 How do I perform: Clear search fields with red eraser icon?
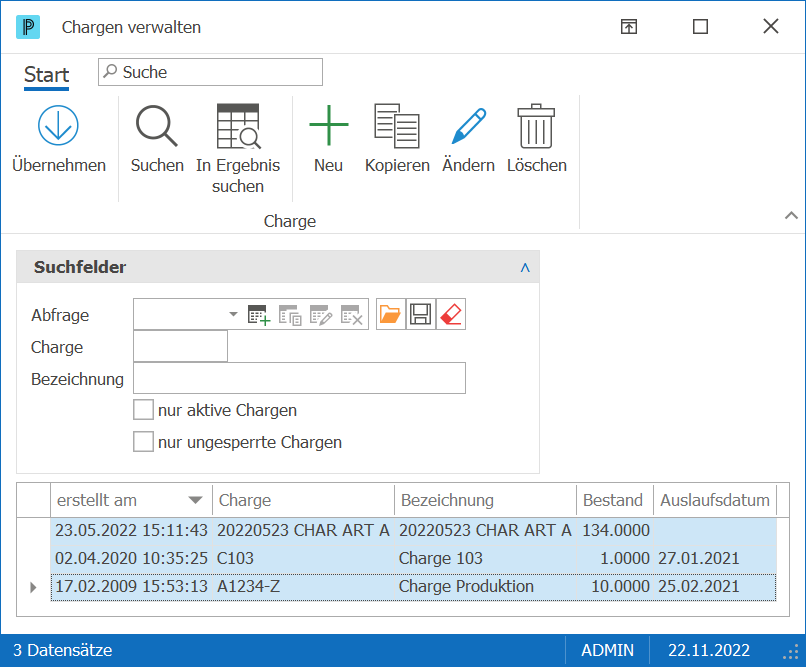click(x=451, y=314)
